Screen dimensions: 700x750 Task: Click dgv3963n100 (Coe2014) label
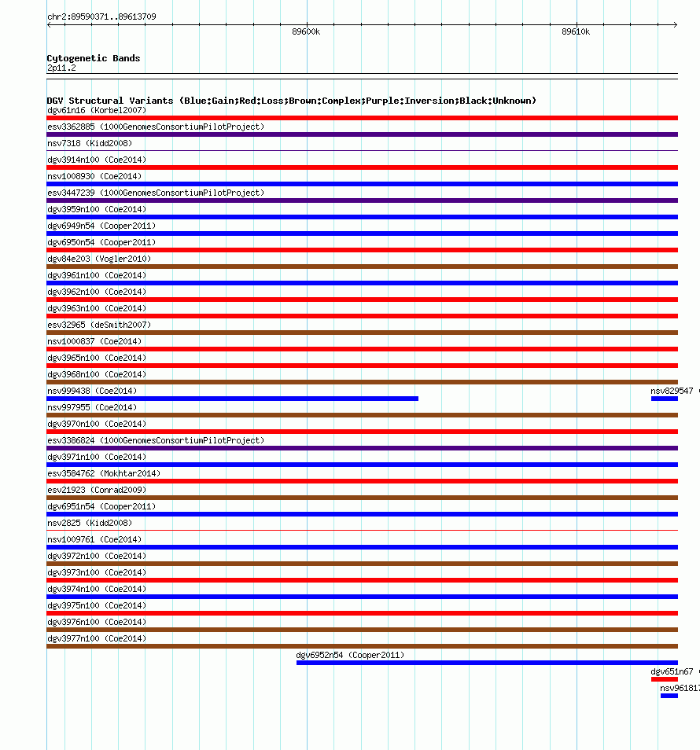(97, 308)
